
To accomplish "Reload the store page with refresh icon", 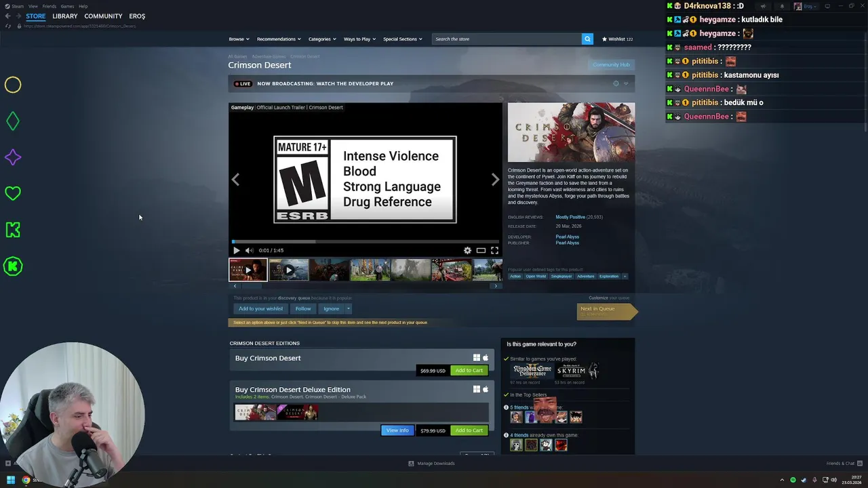I will point(8,26).
